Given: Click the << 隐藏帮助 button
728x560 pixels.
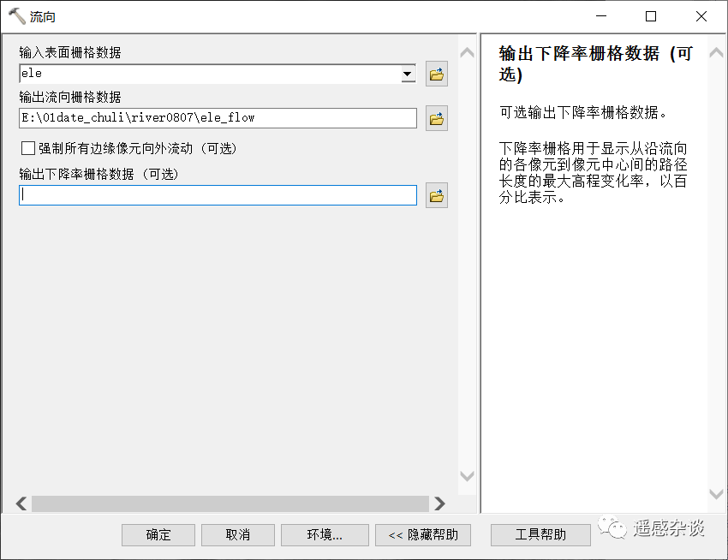Looking at the screenshot, I should click(423, 535).
